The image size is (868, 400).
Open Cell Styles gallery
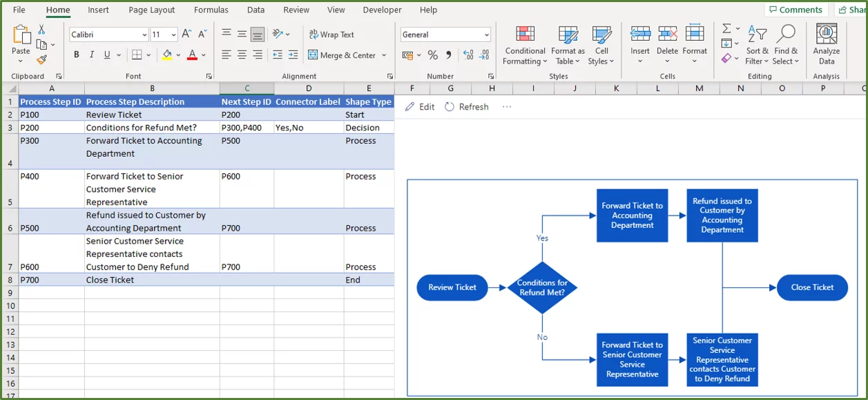601,44
